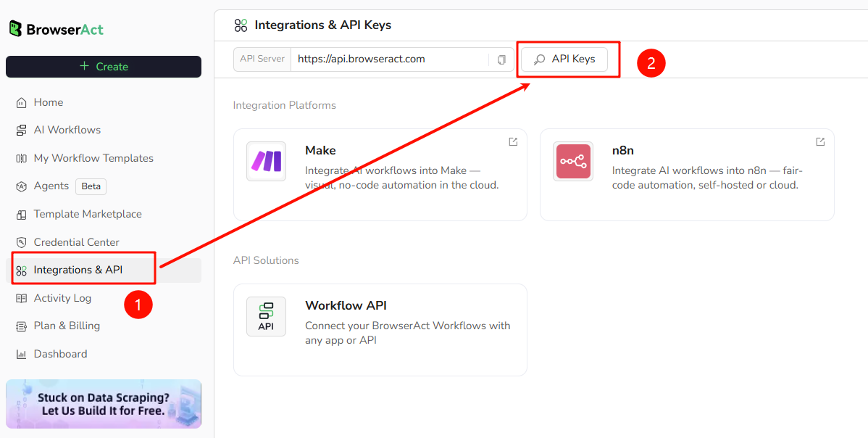
Task: Click the Make card description text
Action: click(402, 178)
